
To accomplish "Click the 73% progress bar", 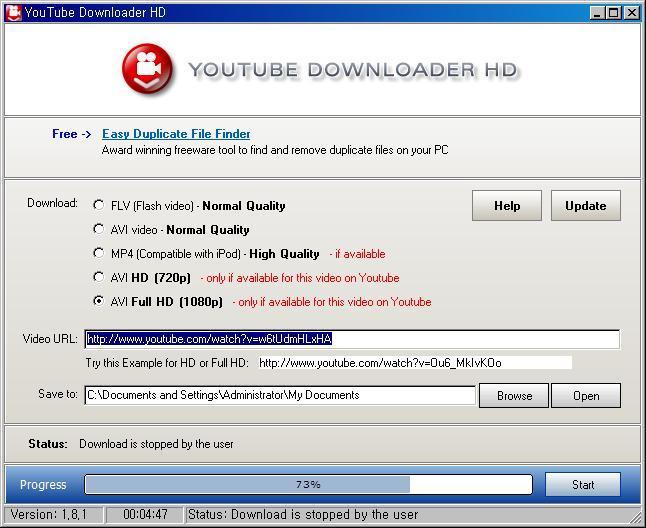I will pos(308,485).
